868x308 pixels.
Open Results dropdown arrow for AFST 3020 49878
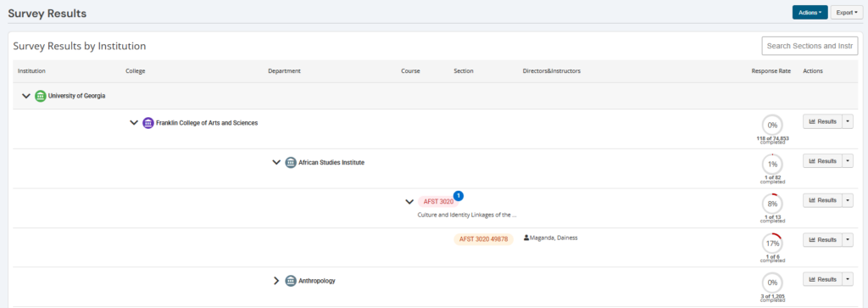(848, 240)
